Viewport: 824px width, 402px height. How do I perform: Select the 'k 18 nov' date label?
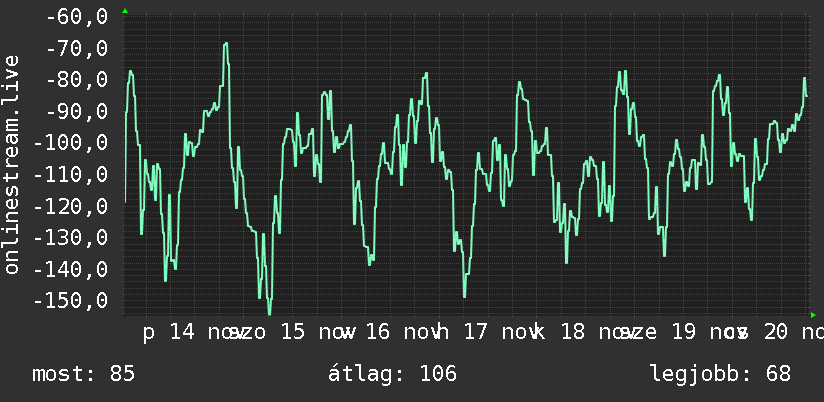click(x=584, y=333)
